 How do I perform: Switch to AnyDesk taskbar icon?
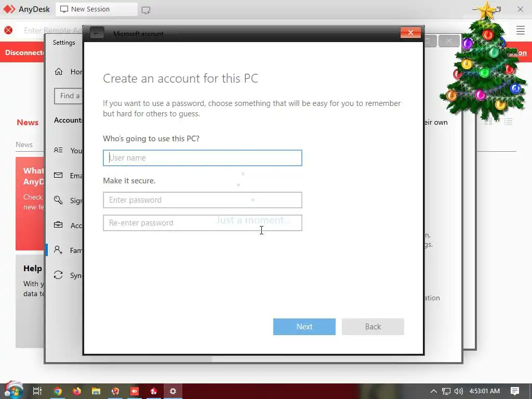[135, 391]
